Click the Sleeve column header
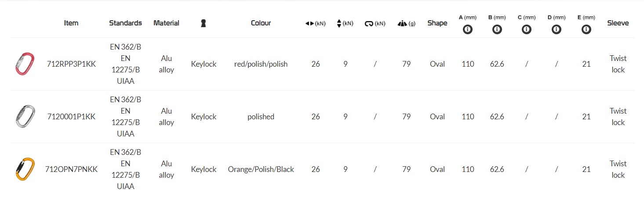The height and width of the screenshot is (204, 644). [618, 23]
